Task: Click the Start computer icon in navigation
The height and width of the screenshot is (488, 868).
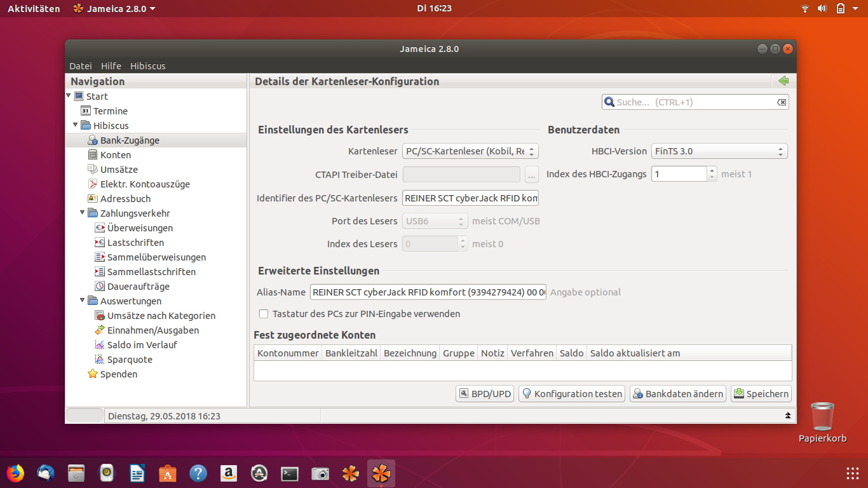Action: (x=79, y=97)
